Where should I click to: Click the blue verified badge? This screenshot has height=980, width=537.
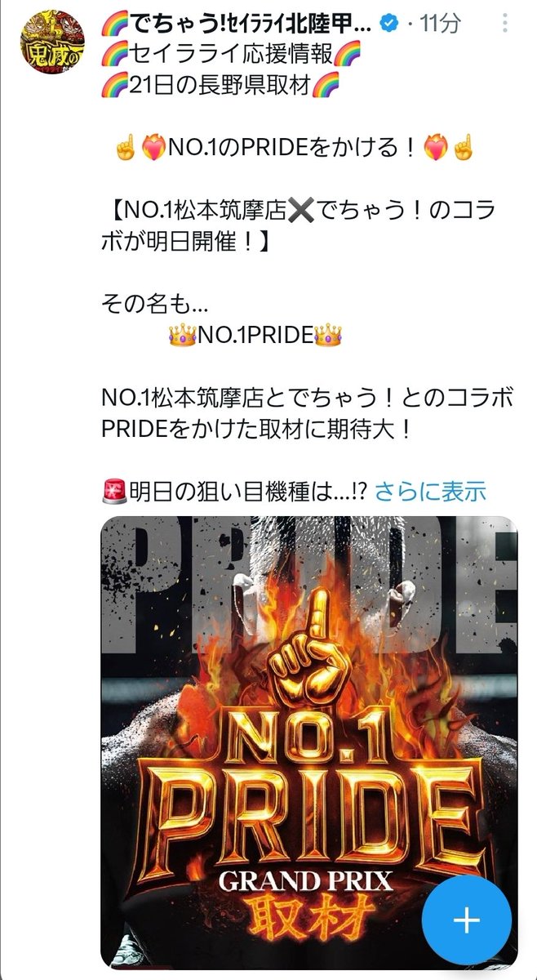pos(391,25)
